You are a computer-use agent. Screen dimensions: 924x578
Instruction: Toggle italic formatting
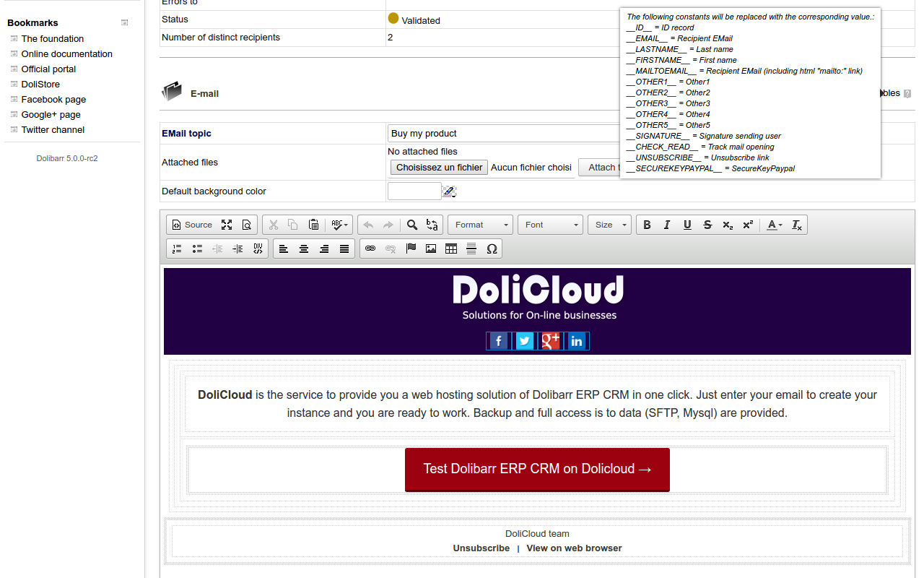point(667,225)
